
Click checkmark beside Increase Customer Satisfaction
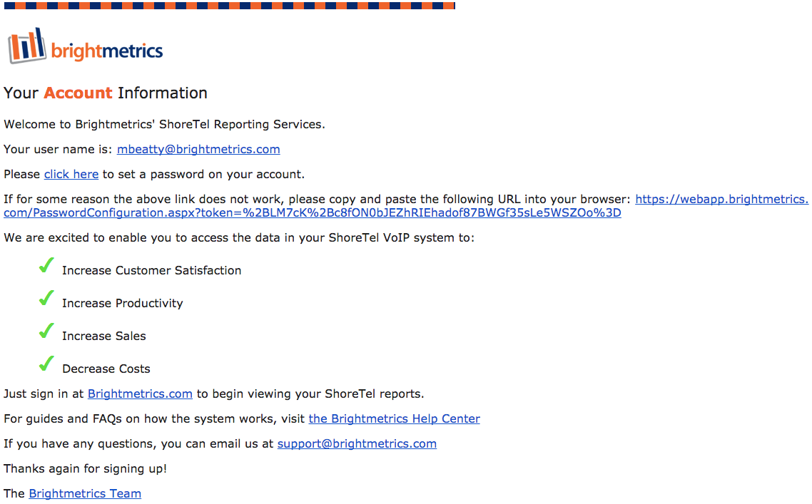pyautogui.click(x=46, y=266)
